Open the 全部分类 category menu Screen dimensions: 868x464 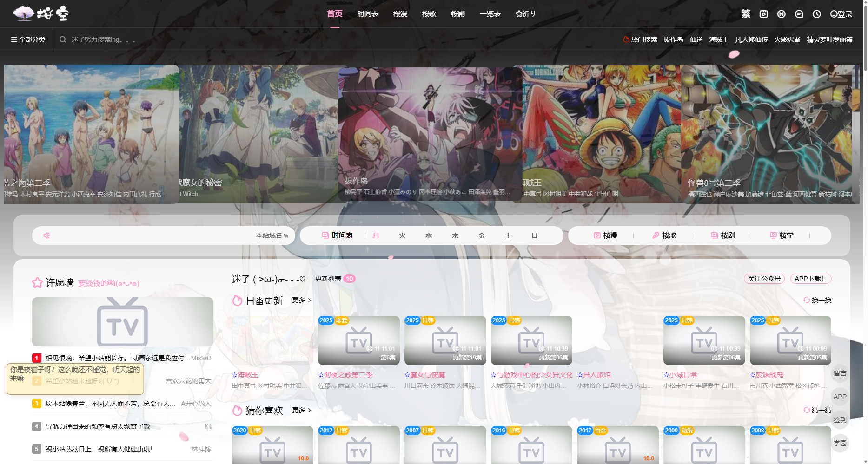[x=28, y=39]
